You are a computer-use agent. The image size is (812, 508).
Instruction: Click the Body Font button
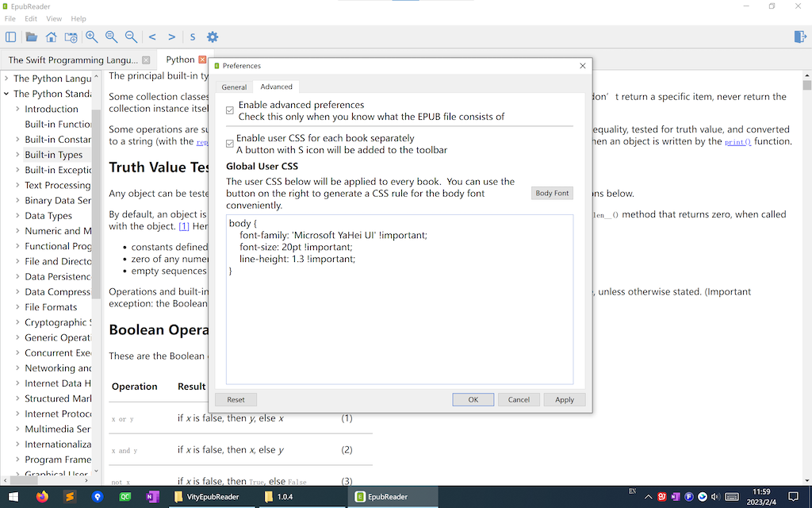coord(552,193)
